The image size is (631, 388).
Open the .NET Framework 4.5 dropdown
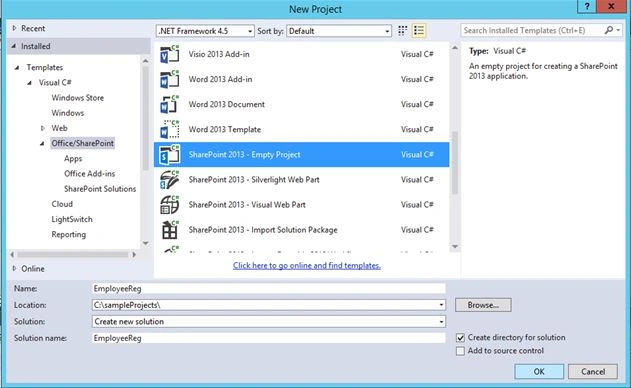(205, 31)
